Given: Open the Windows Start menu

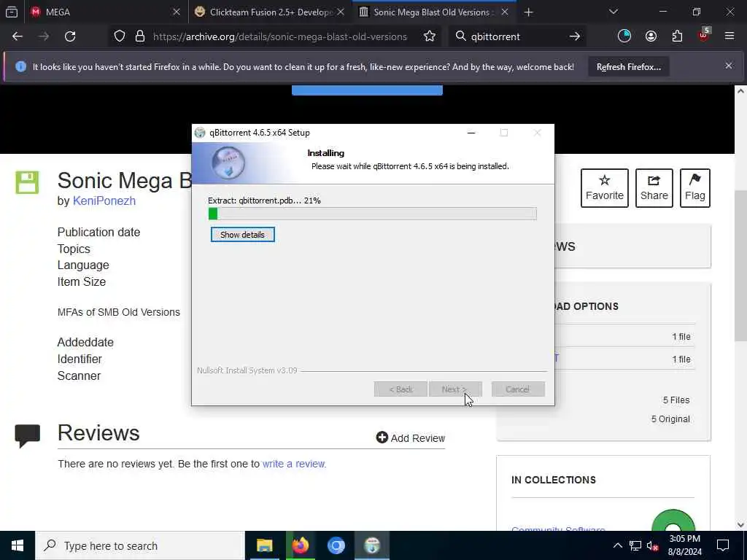Looking at the screenshot, I should click(18, 545).
